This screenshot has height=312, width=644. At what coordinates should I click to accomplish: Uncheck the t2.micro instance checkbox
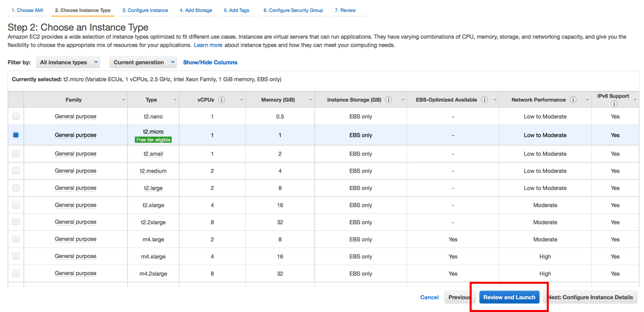point(16,135)
